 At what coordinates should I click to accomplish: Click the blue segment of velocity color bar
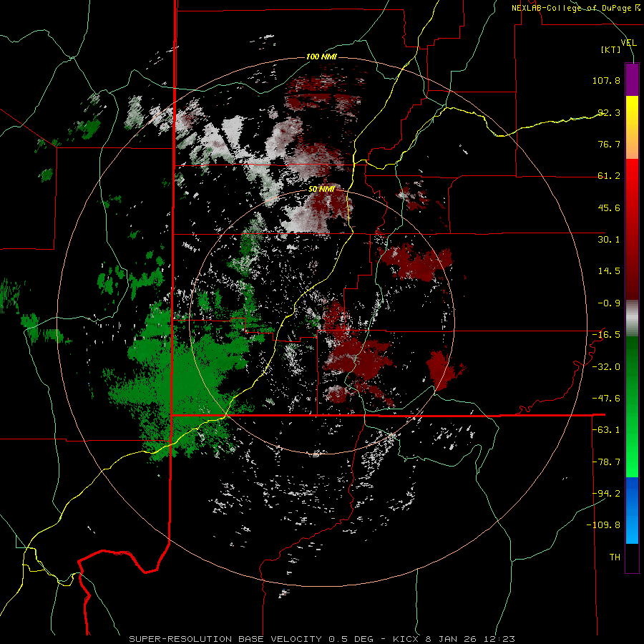tap(632, 510)
